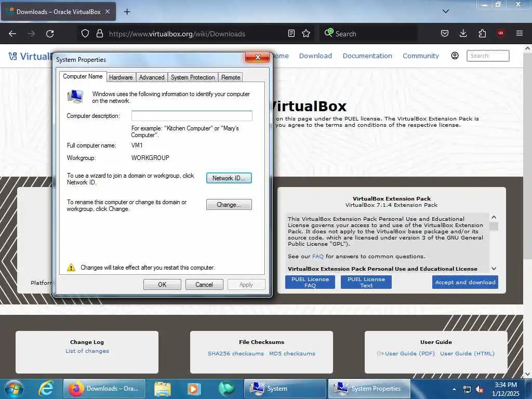Open Firefox extensions puzzle icon
Image resolution: width=532 pixels, height=399 pixels.
pyautogui.click(x=482, y=33)
